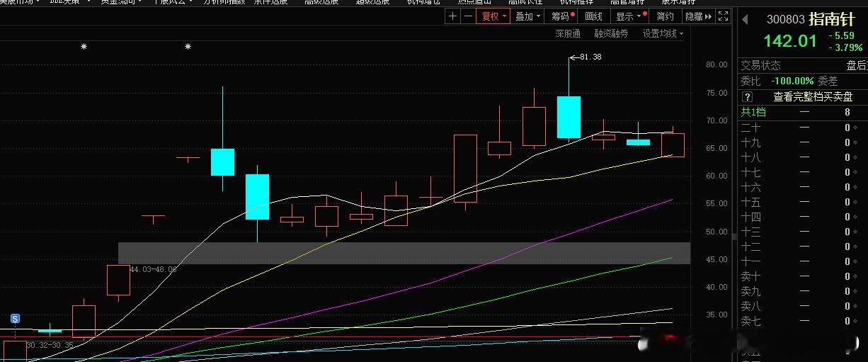Click the 共1档 row

pyautogui.click(x=803, y=112)
